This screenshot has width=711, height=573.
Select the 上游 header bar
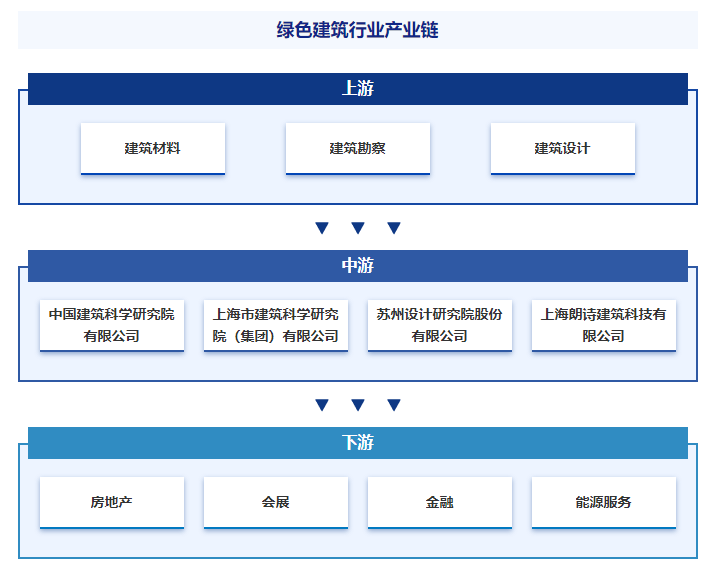(x=358, y=89)
